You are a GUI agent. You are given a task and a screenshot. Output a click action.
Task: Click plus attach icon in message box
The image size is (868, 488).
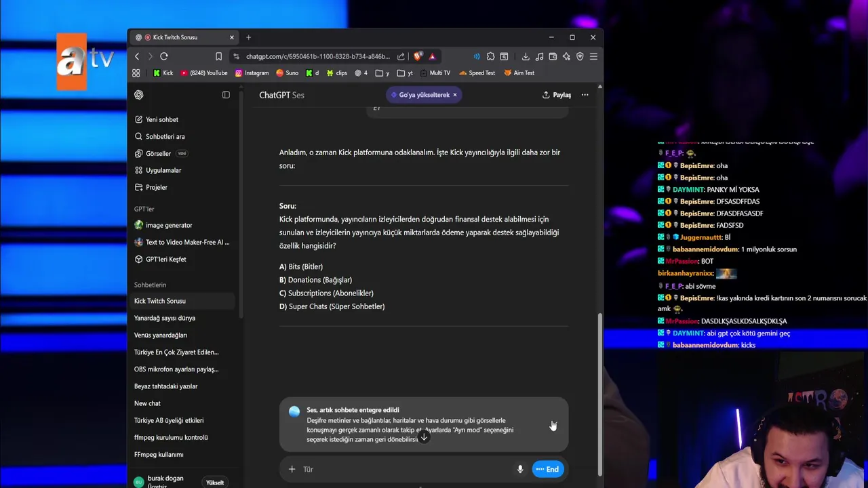(292, 469)
